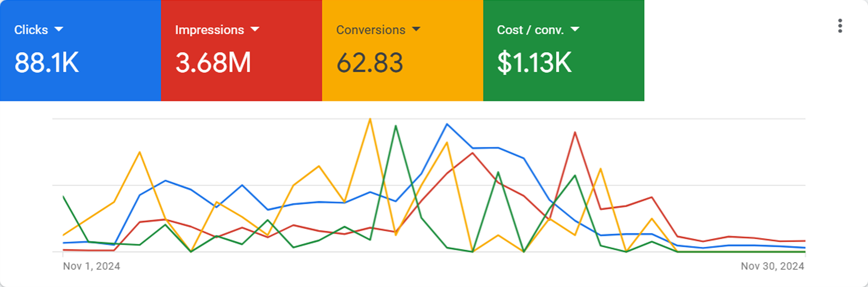Expand the Cost / conv. dropdown arrow

coord(575,30)
